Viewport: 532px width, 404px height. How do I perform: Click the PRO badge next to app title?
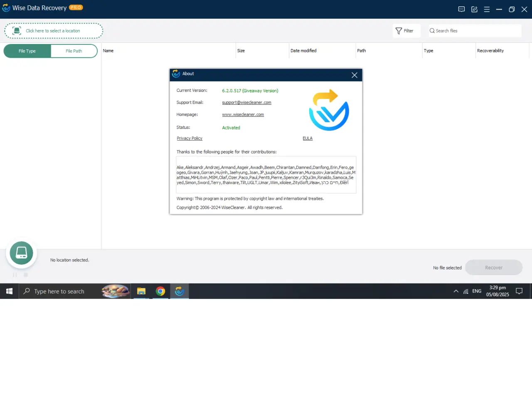(76, 7)
